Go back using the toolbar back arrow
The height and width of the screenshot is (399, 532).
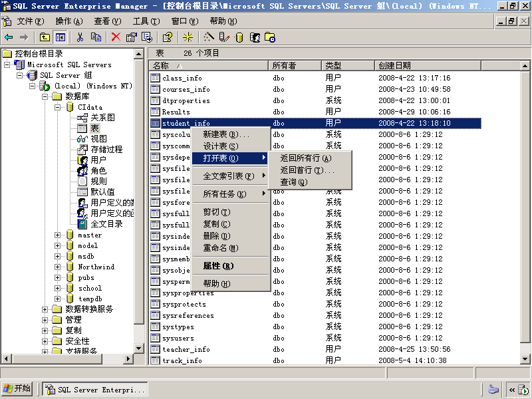9,37
